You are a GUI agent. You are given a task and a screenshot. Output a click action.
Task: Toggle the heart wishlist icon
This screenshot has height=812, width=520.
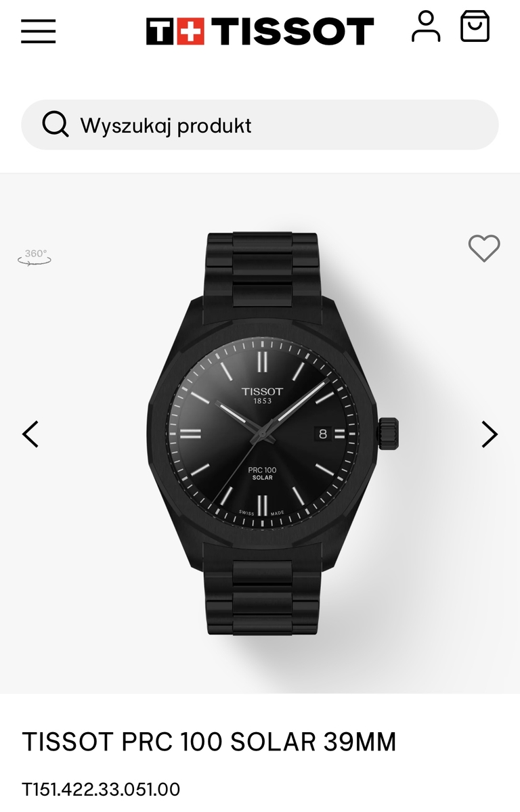(x=484, y=248)
